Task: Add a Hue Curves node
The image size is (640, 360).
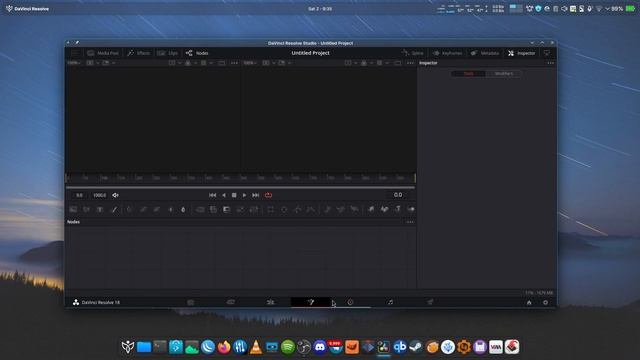Action: tap(157, 209)
